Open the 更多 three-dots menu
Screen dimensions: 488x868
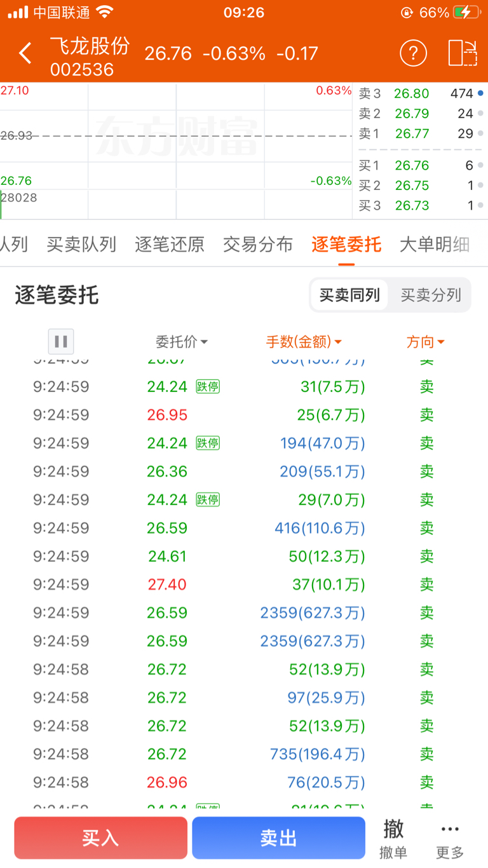(x=450, y=839)
